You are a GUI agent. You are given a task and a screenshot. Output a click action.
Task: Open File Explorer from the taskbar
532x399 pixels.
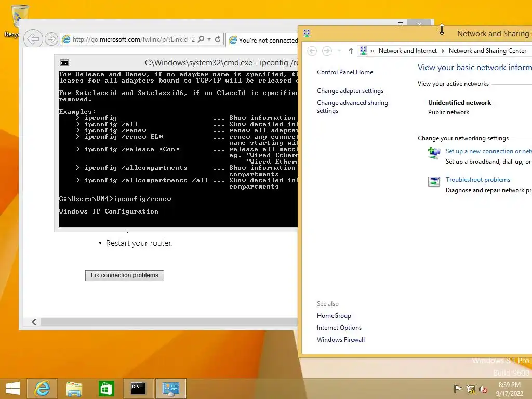[74, 389]
